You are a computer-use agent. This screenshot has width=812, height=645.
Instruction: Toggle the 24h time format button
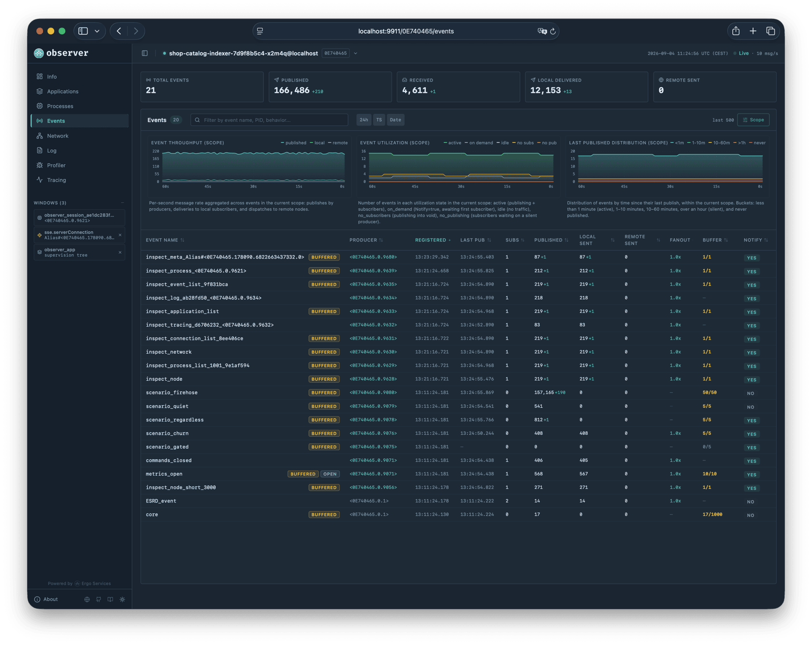point(364,120)
